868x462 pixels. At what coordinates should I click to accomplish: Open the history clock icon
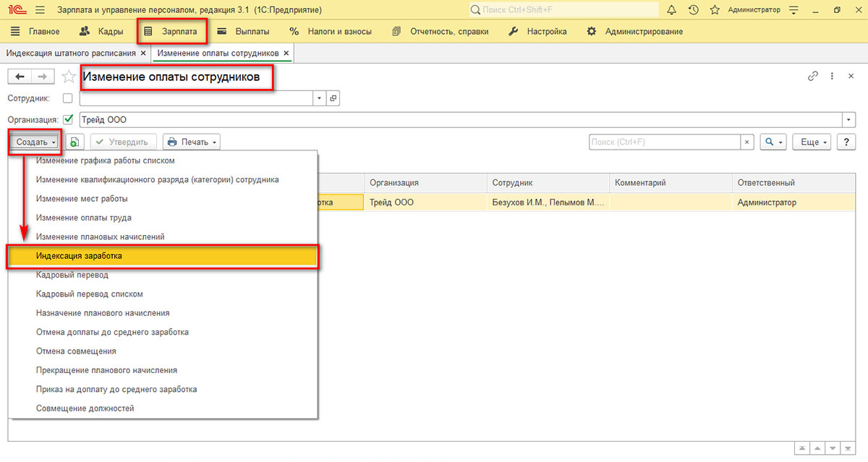[x=693, y=10]
